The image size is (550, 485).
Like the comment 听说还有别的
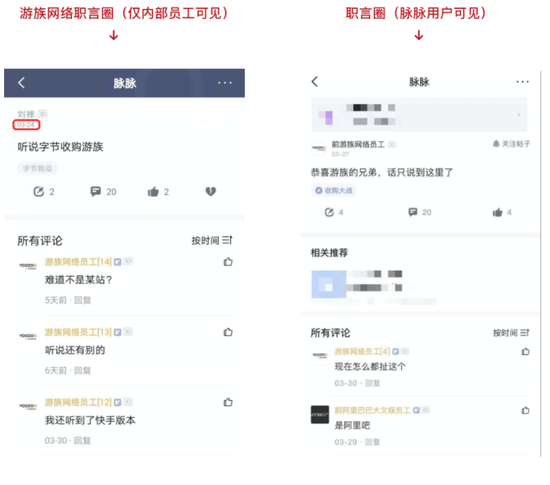coord(228,332)
